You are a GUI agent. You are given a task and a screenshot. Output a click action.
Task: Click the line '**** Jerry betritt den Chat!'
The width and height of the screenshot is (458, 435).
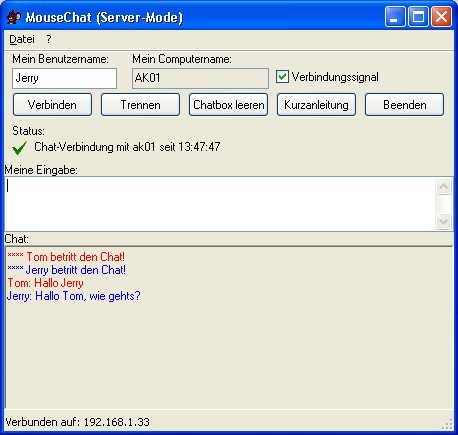pyautogui.click(x=66, y=270)
